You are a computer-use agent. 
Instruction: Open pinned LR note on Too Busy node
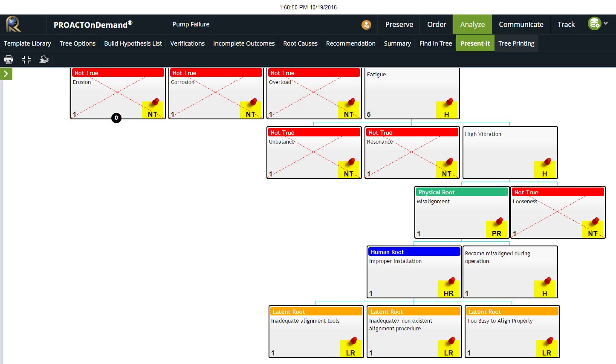(x=547, y=348)
